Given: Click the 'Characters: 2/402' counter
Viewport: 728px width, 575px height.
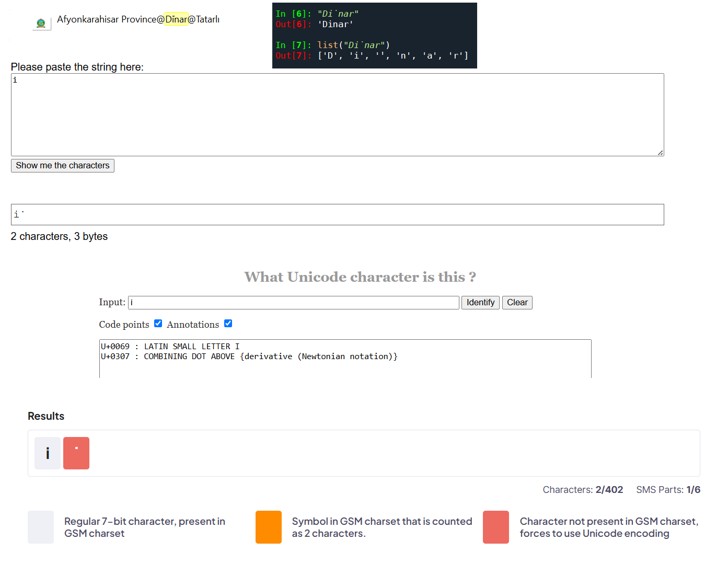Looking at the screenshot, I should tap(583, 490).
